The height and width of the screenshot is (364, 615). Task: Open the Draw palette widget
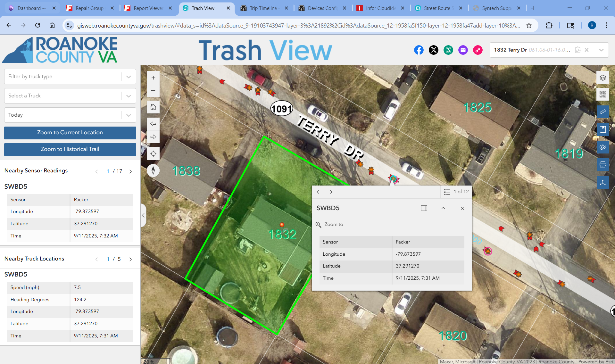point(603,147)
